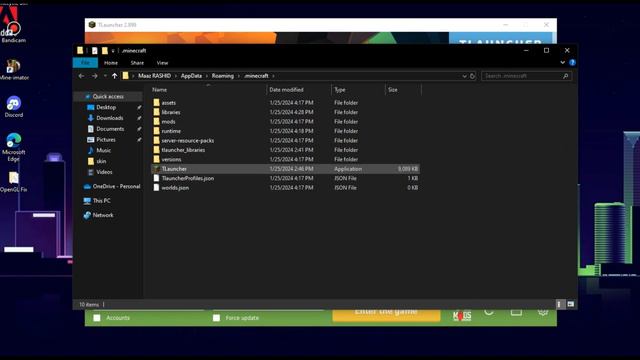Image resolution: width=640 pixels, height=360 pixels.
Task: Navigate to AppData in address bar
Action: click(x=191, y=76)
